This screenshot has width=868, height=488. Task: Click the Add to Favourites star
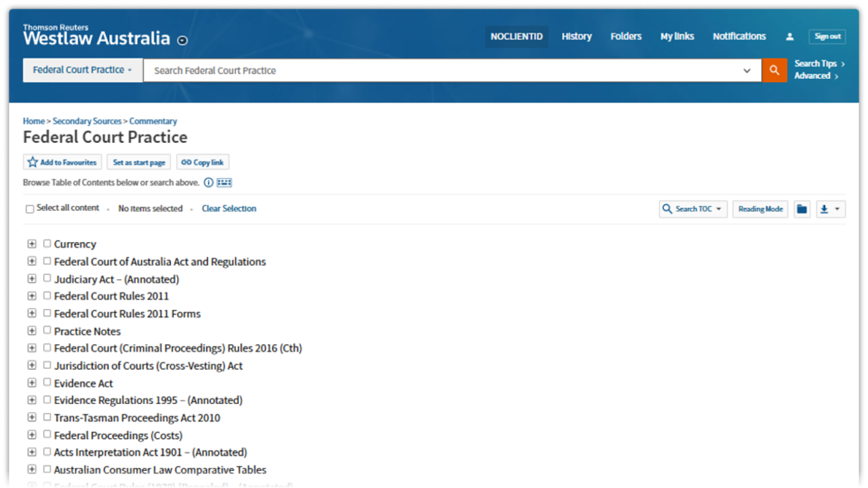(33, 163)
